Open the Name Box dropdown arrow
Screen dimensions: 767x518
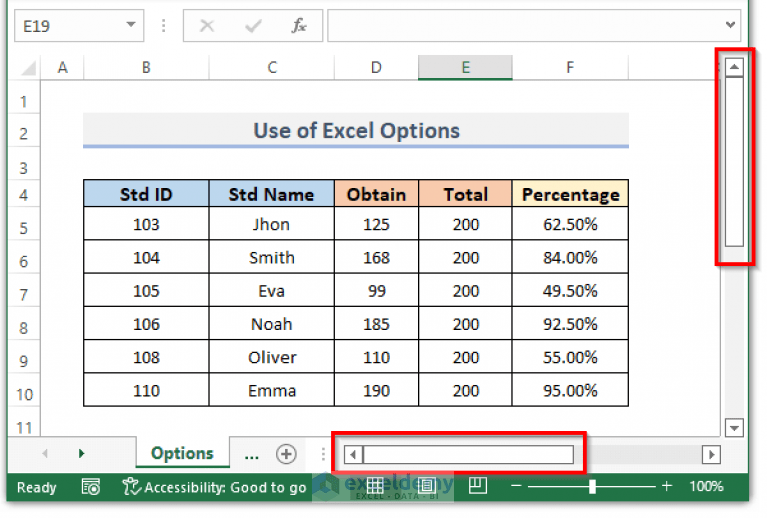click(x=131, y=24)
